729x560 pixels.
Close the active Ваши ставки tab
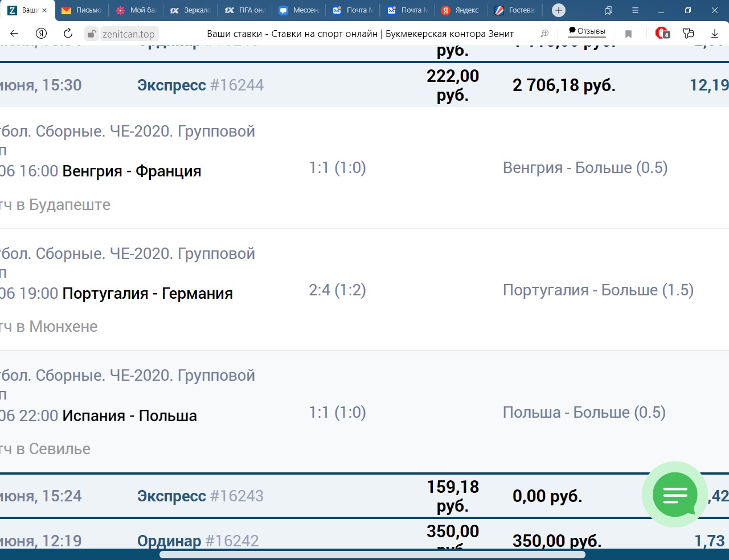click(x=44, y=10)
